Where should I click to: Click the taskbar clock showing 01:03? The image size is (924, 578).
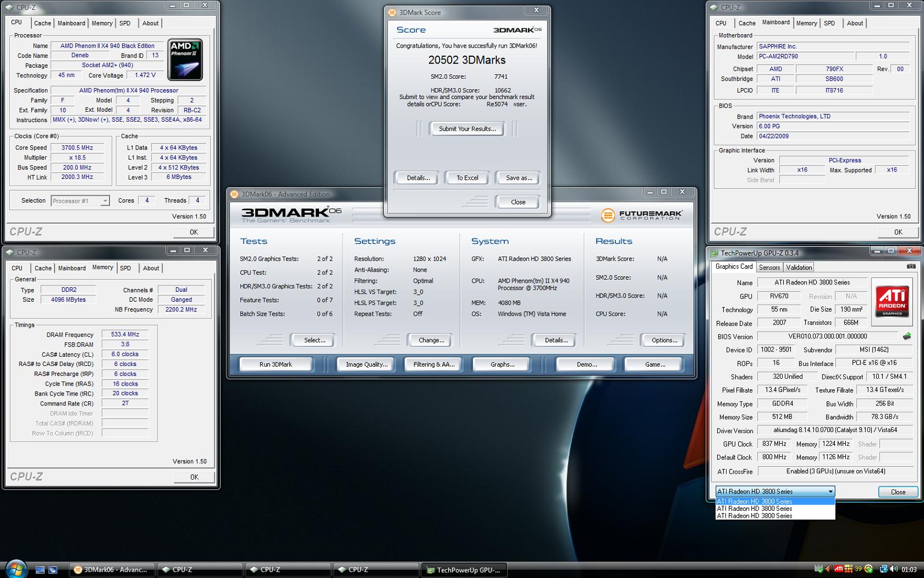pyautogui.click(x=909, y=570)
